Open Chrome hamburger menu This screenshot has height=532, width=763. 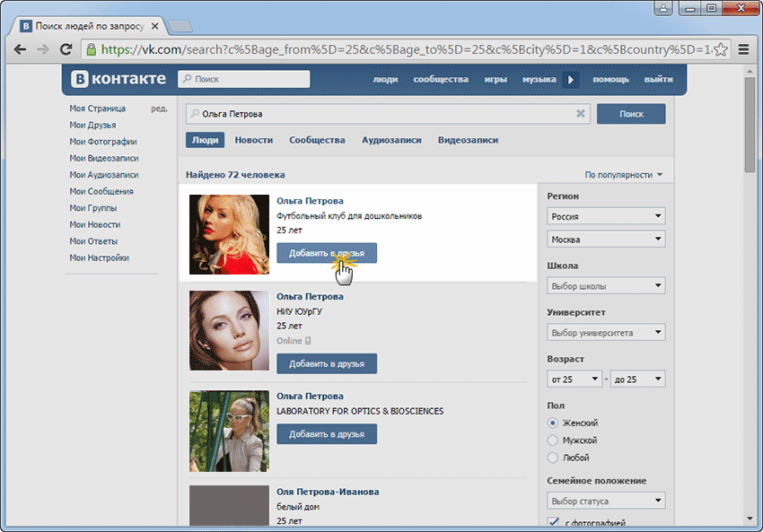pyautogui.click(x=743, y=49)
